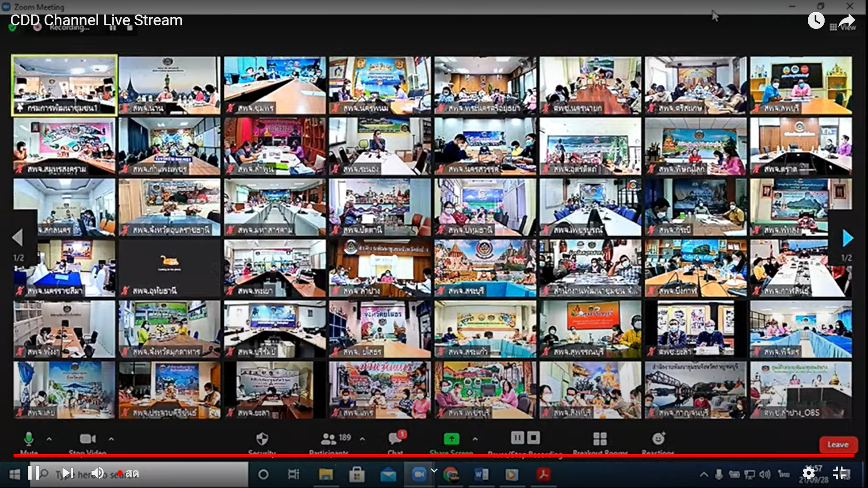
Task: Exit fullscreen mode in the player
Action: 840,473
